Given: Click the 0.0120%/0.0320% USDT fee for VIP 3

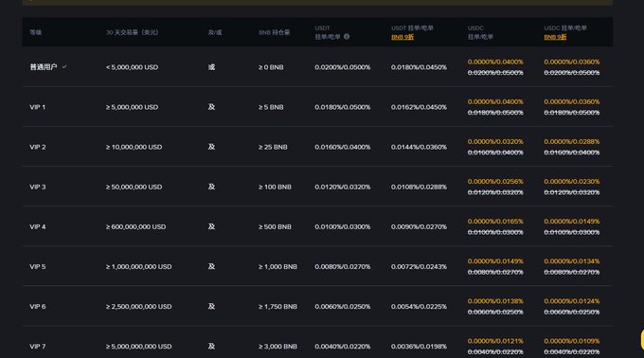Looking at the screenshot, I should pyautogui.click(x=343, y=187).
